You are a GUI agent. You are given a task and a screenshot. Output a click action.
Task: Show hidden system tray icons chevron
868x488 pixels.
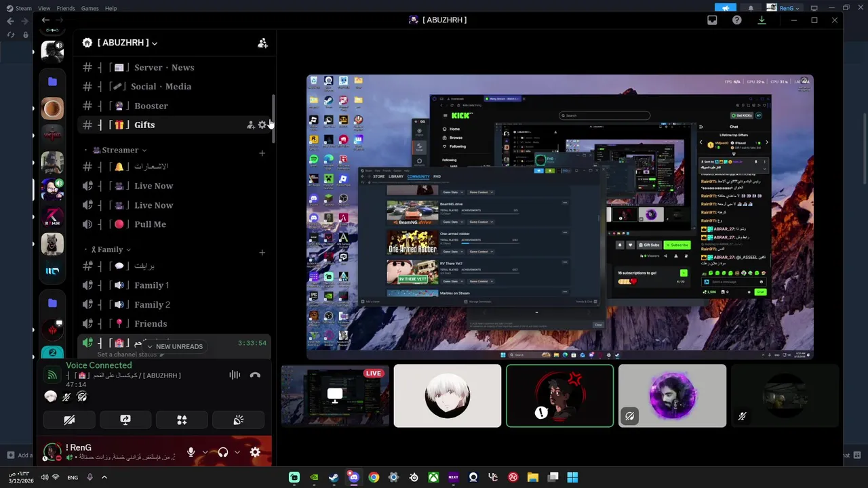104,477
